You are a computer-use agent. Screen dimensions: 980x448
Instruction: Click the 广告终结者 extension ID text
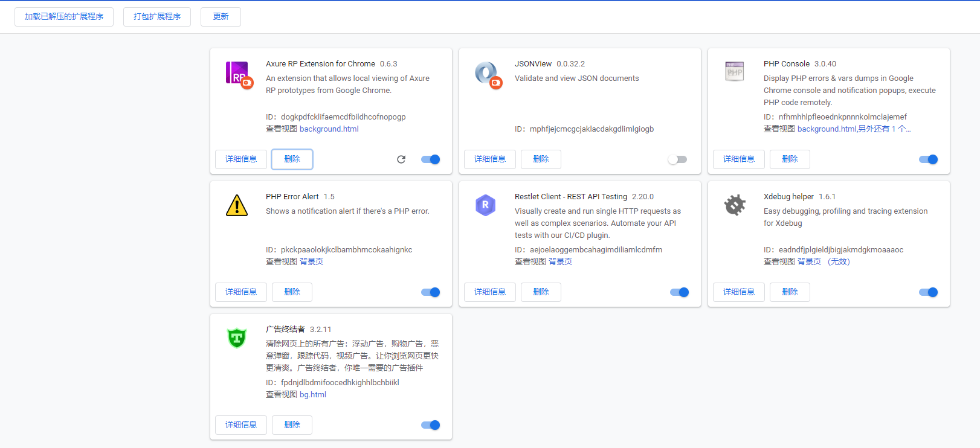point(332,383)
